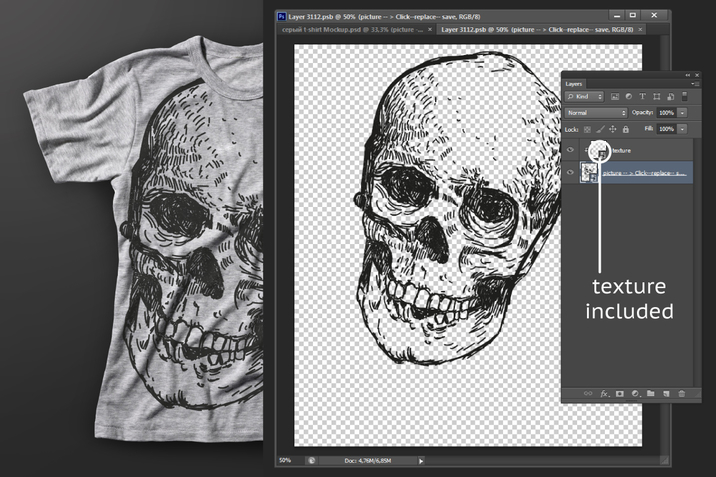Filter for pixel layers icon
The image size is (716, 477).
pos(614,97)
